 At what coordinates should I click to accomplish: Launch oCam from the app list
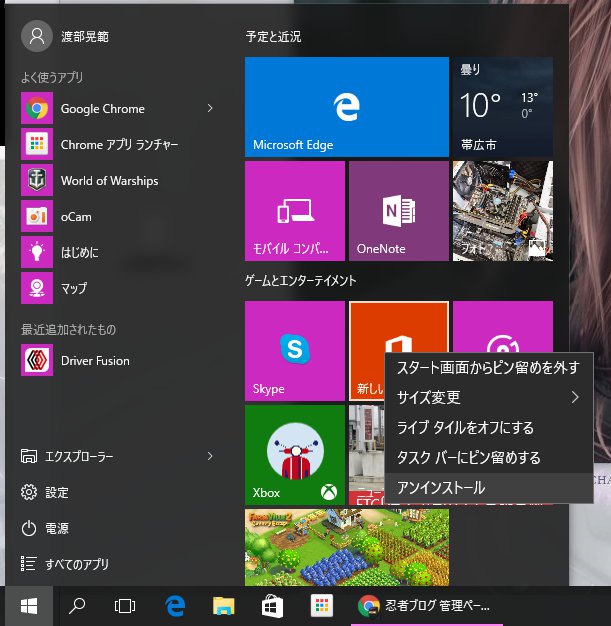click(118, 216)
